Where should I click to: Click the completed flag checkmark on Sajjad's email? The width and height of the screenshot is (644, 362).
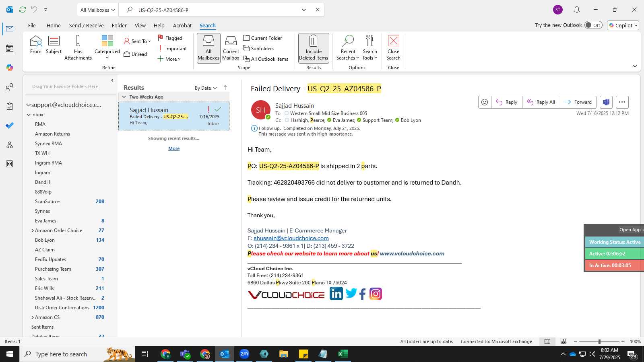[218, 109]
